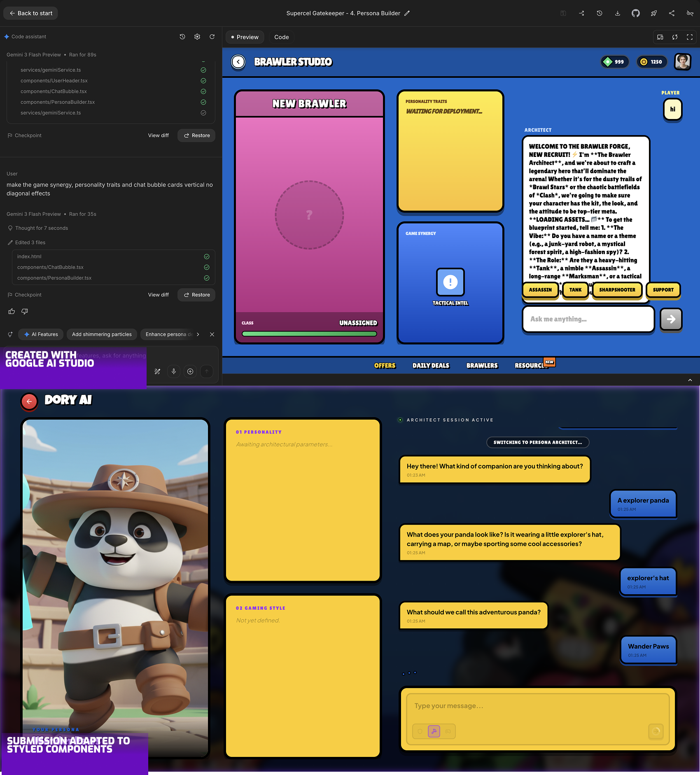Click 'Add shimmering particles' suggestion

pyautogui.click(x=102, y=334)
